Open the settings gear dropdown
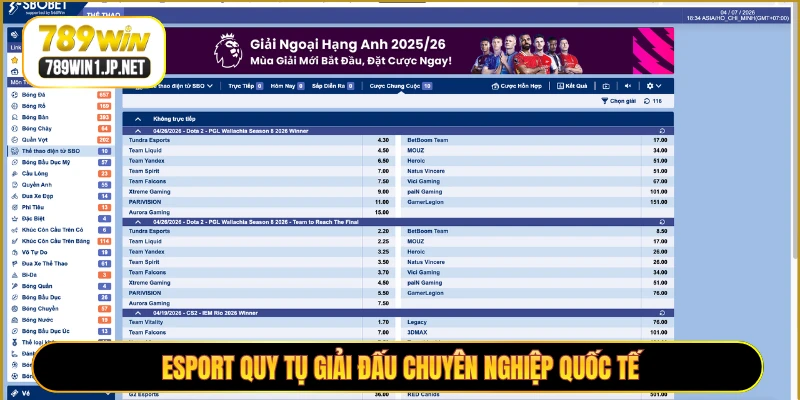This screenshot has height=400, width=800. pyautogui.click(x=653, y=86)
